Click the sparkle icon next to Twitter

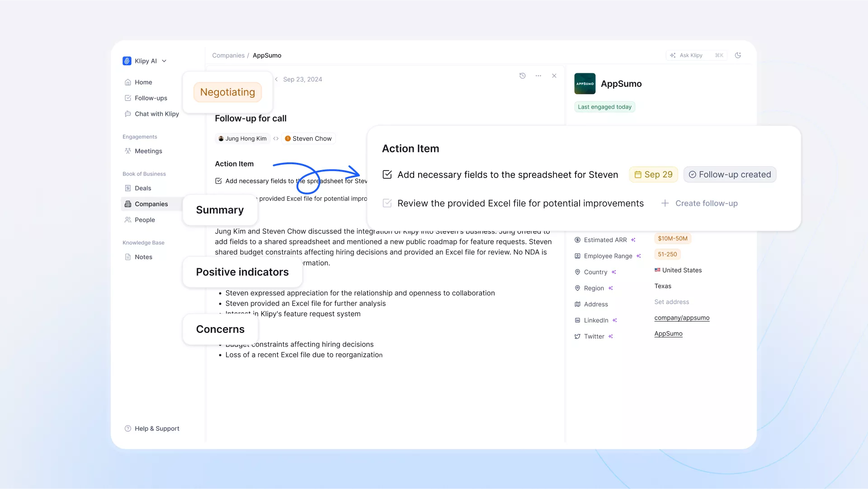click(x=611, y=337)
